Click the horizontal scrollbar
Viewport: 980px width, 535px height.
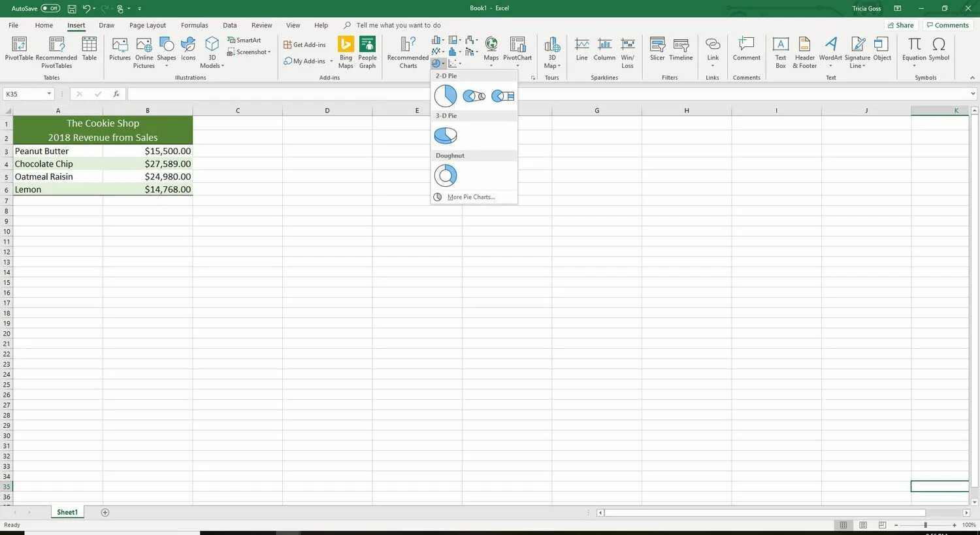(764, 513)
